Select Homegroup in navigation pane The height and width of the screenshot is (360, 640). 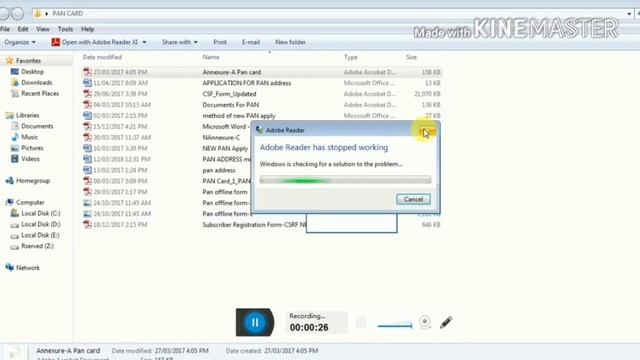click(33, 181)
